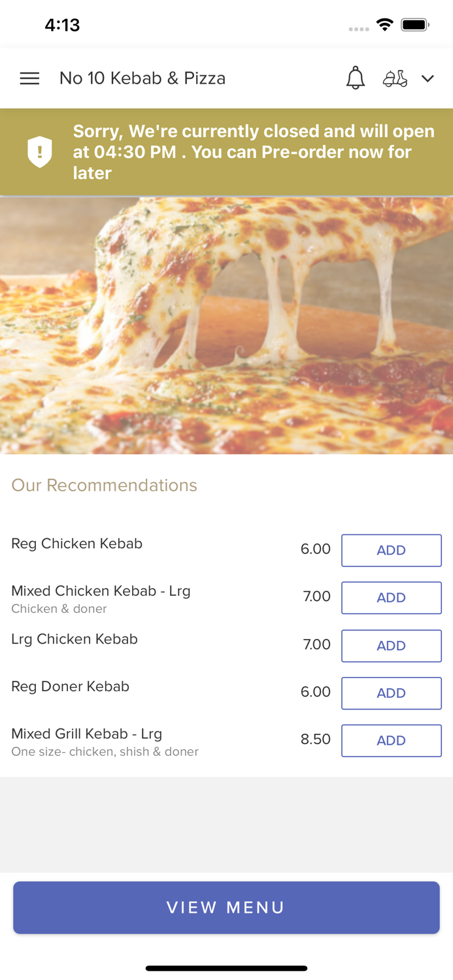Tap the battery indicator in the status bar
Image resolution: width=453 pixels, height=980 pixels.
point(414,24)
